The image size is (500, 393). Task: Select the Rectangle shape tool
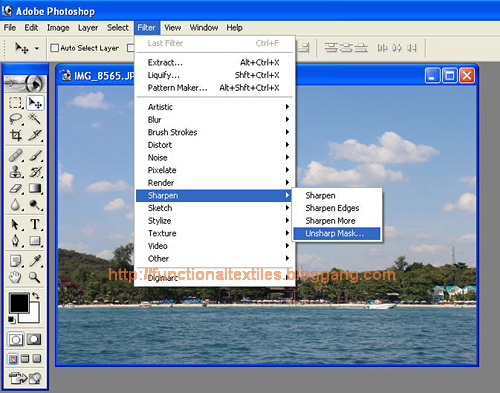click(x=35, y=241)
